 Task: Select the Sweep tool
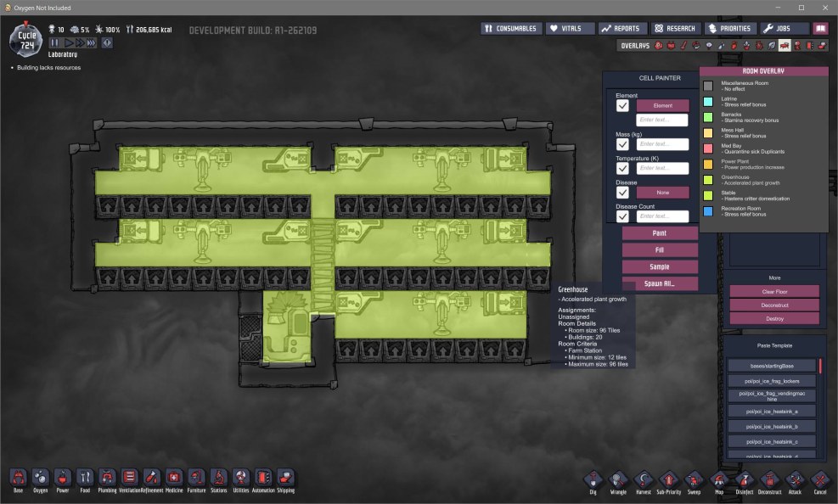693,478
